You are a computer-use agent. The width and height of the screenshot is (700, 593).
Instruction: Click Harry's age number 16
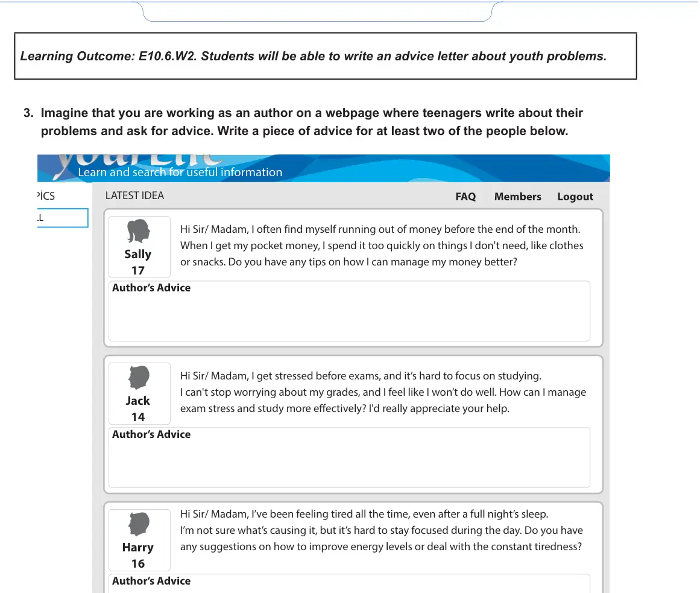click(x=138, y=563)
